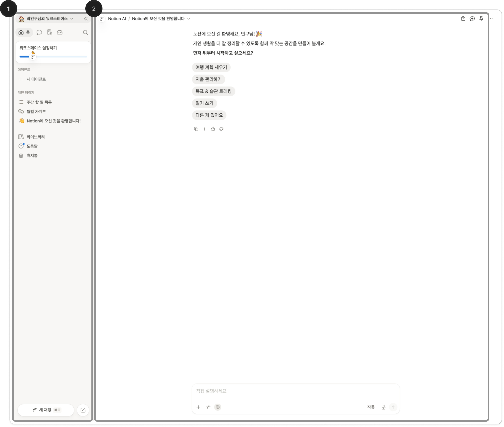Click the compose new page icon at sidebar bottom
Screen dimensions: 504x427
83,410
